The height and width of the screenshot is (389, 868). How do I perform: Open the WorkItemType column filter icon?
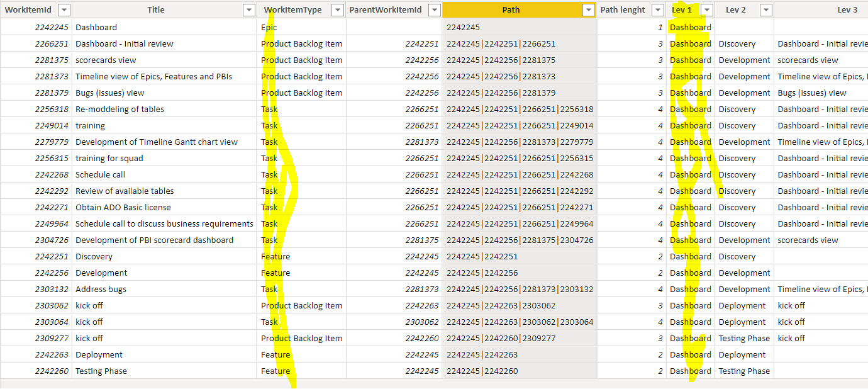click(x=338, y=9)
